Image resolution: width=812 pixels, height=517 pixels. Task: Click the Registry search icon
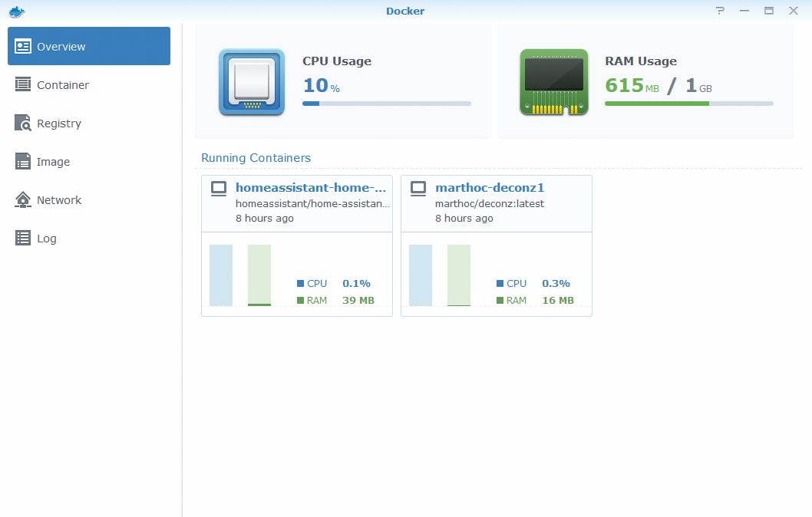pos(23,123)
